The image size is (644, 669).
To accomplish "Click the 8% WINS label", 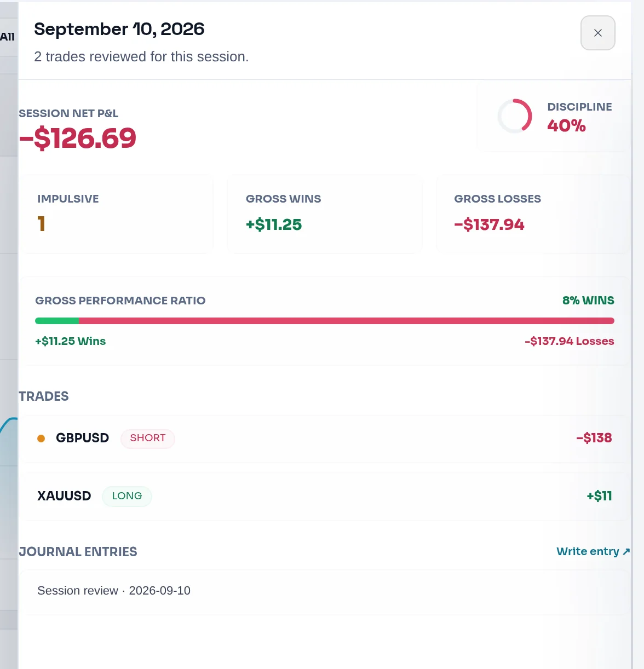I will (588, 301).
